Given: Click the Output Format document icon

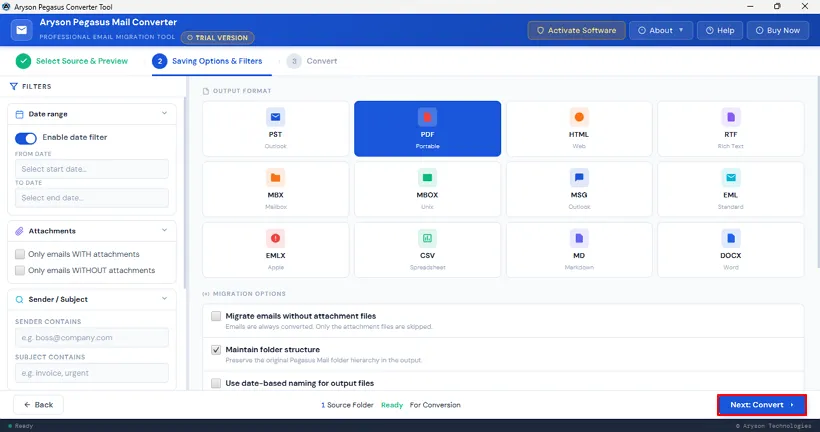Looking at the screenshot, I should click(x=206, y=91).
